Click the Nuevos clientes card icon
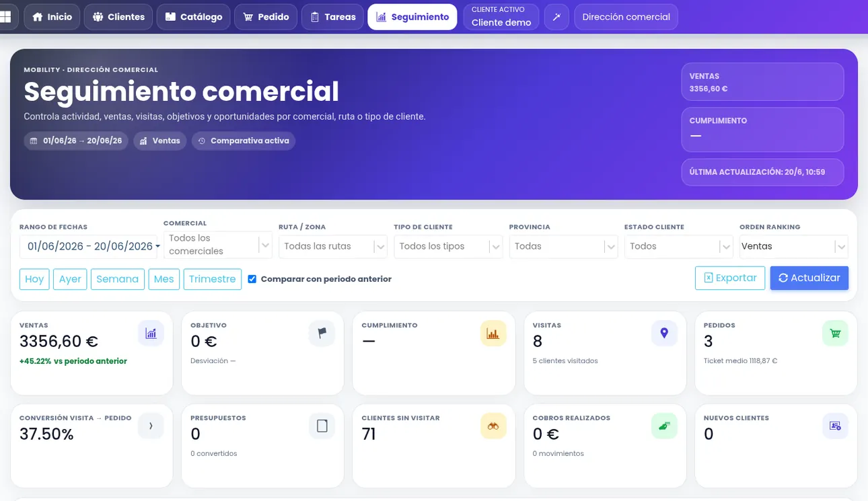868x501 pixels. [835, 426]
